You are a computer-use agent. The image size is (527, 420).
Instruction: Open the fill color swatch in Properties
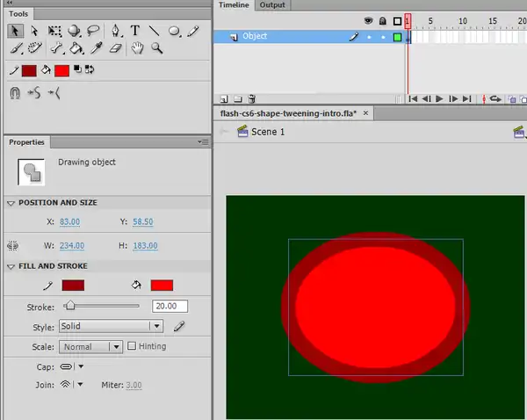(162, 286)
